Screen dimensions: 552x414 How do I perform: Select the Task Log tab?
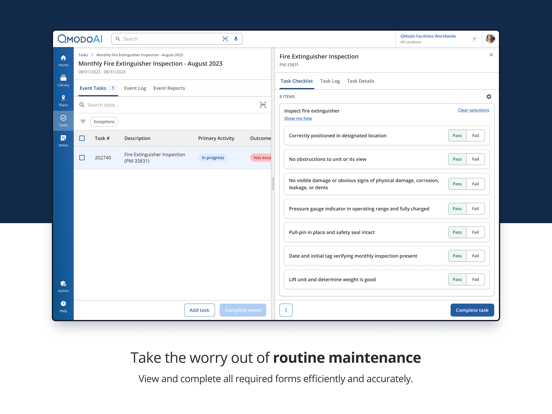click(x=330, y=81)
